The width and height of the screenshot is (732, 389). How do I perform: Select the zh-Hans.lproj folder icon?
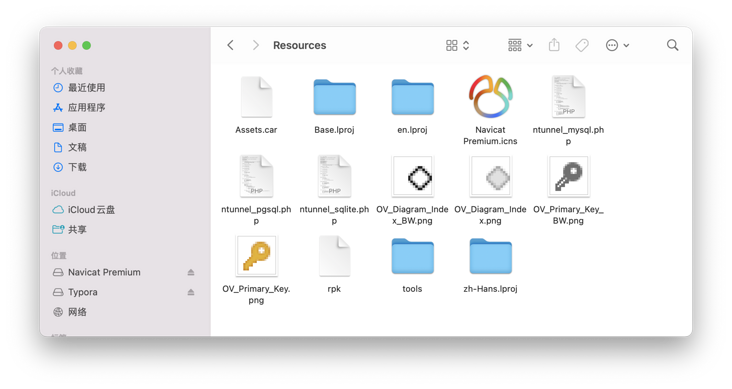coord(490,256)
